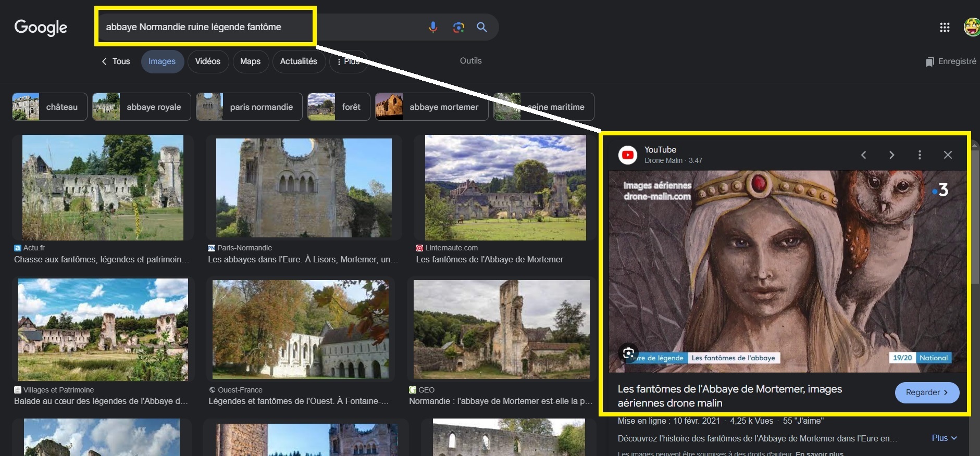980x456 pixels.
Task: Open the Actualités tab
Action: coord(299,61)
